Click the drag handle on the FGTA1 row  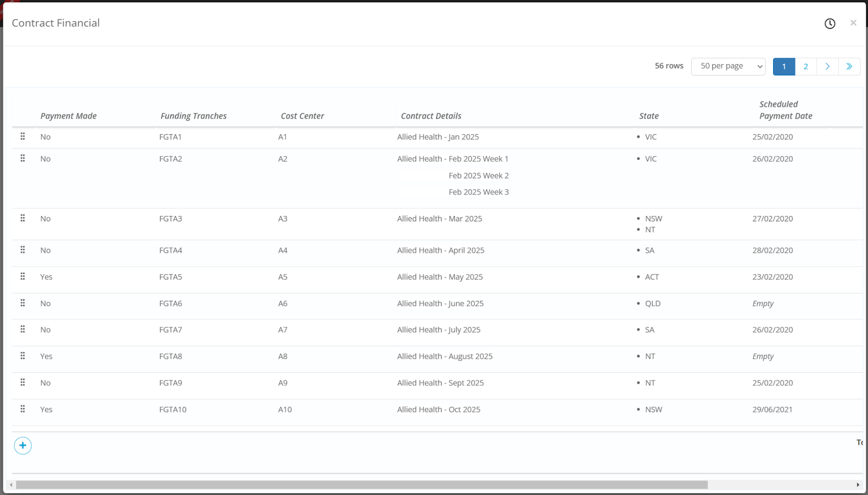(22, 136)
